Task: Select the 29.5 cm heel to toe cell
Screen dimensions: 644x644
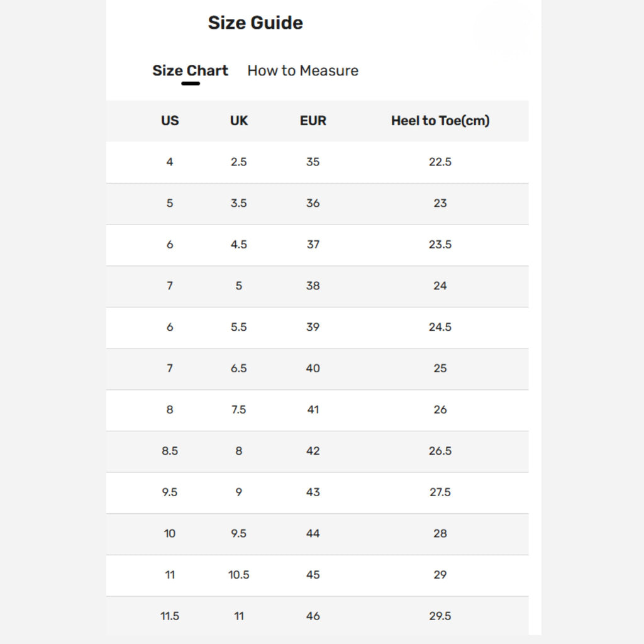Action: click(440, 616)
